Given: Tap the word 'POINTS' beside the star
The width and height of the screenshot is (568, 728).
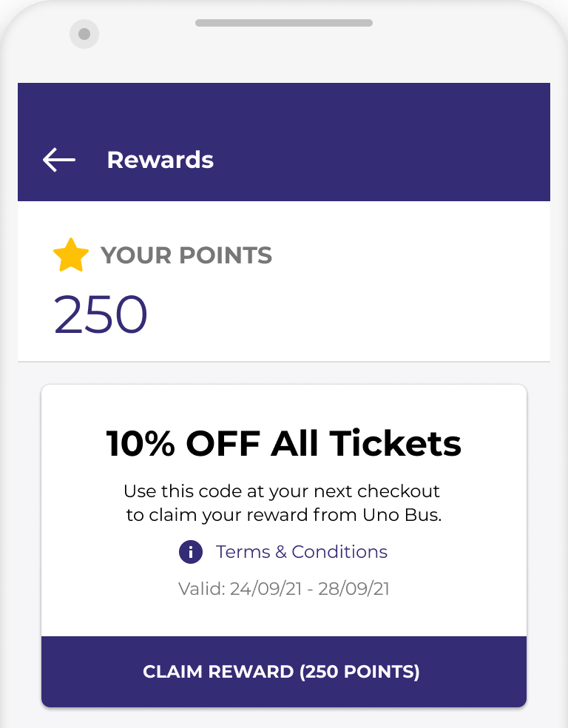Looking at the screenshot, I should [226, 256].
